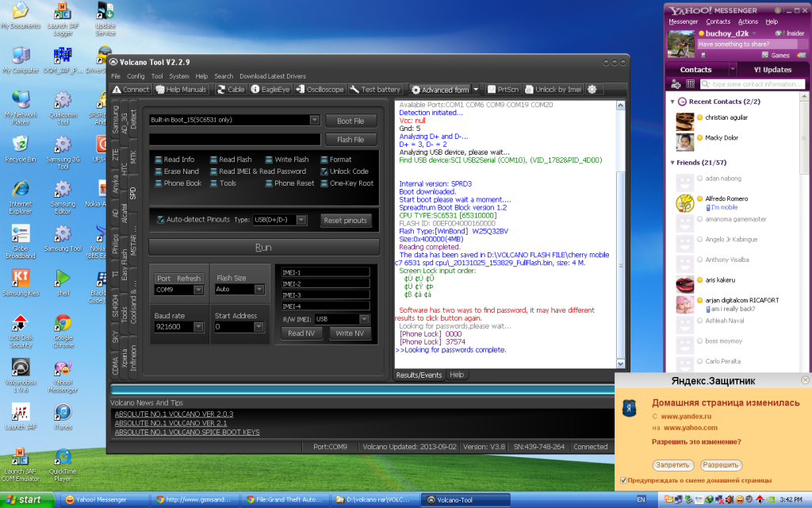This screenshot has height=508, width=812.
Task: Disable the Auto-detect Pinouts checkbox
Action: (161, 220)
